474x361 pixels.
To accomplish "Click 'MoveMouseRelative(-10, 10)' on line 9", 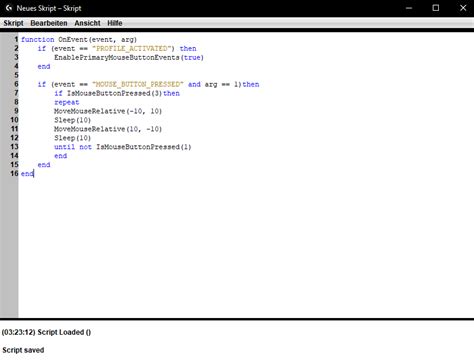I will [x=108, y=111].
